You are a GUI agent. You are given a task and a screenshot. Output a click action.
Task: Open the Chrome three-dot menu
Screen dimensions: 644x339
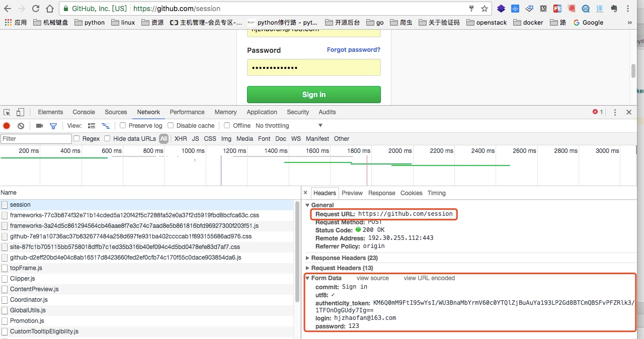point(628,9)
